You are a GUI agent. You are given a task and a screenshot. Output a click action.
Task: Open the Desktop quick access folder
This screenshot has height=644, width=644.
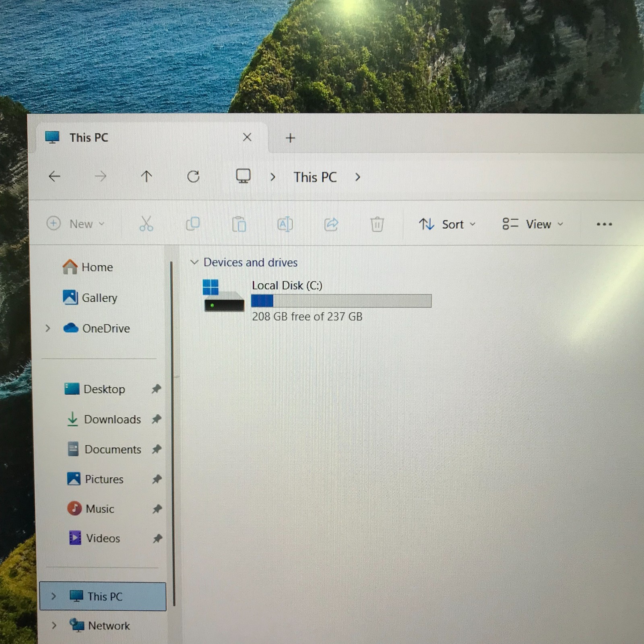pyautogui.click(x=95, y=389)
